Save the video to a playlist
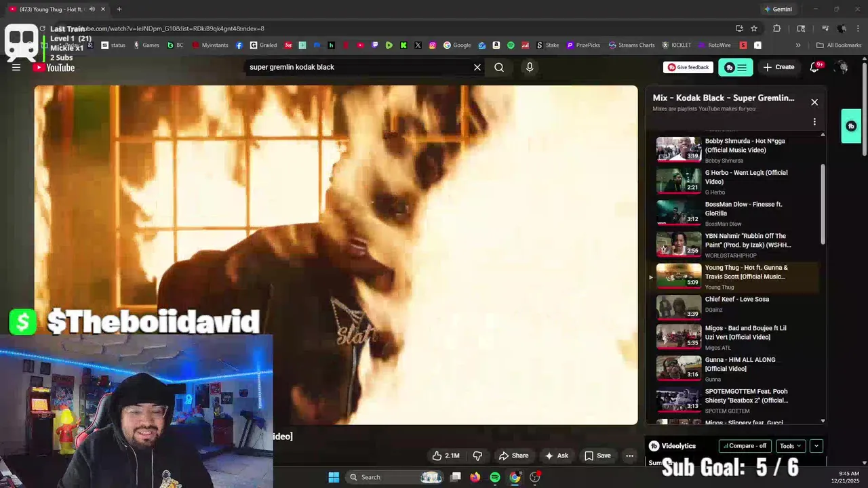Image resolution: width=868 pixels, height=488 pixels. (x=597, y=455)
